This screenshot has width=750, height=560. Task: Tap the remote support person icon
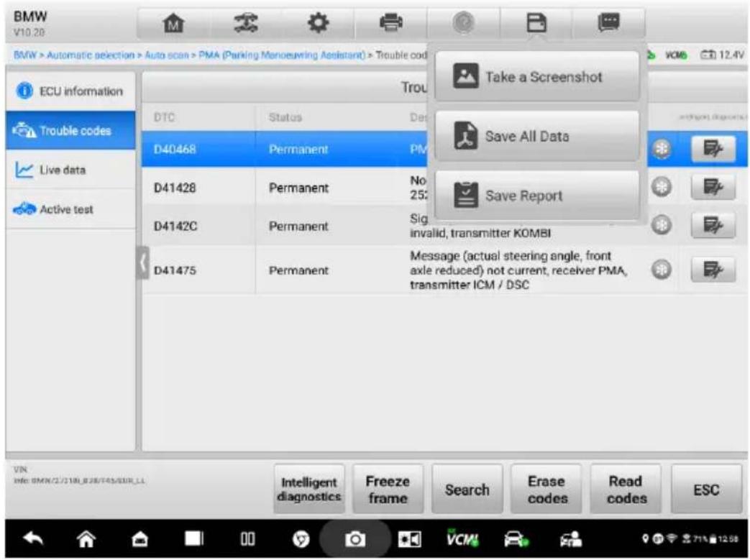570,539
